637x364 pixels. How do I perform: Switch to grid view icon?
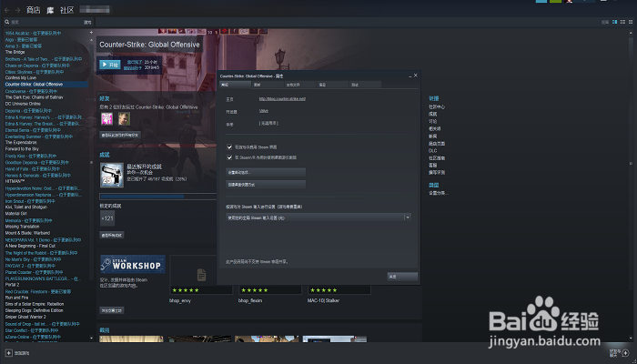tap(631, 22)
